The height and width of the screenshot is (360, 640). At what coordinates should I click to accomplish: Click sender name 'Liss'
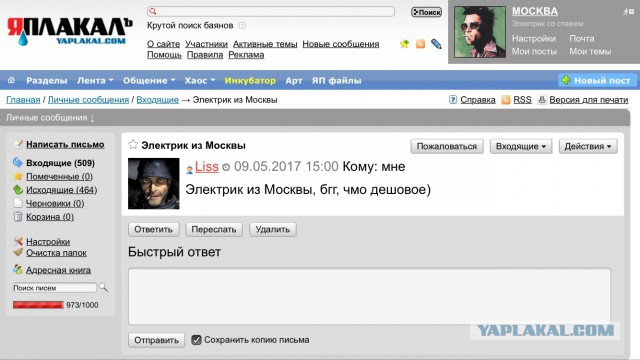(x=207, y=167)
